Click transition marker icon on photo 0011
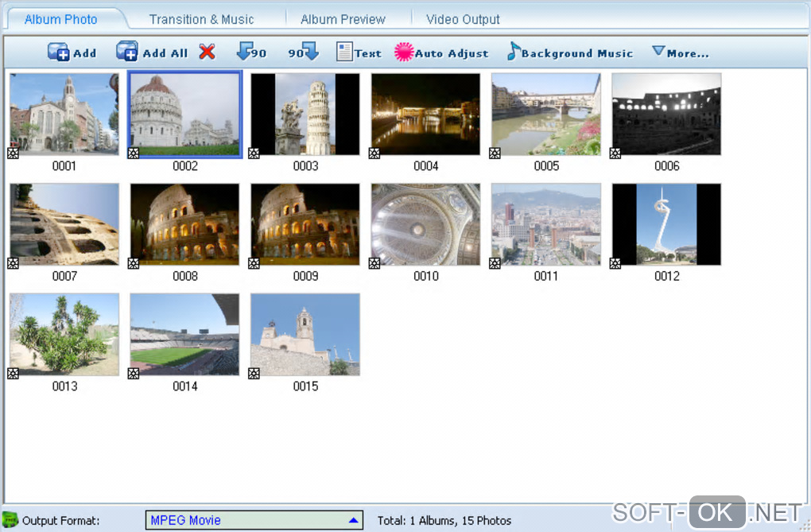 click(x=495, y=263)
